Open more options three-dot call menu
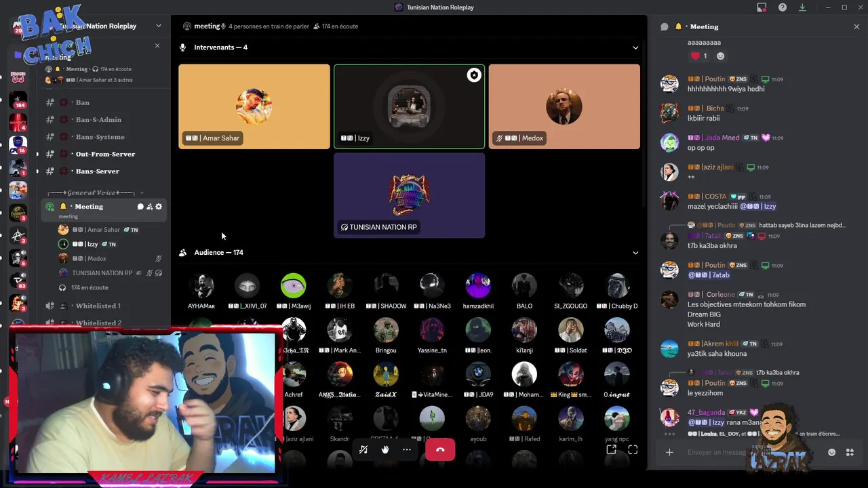868x488 pixels. point(407,449)
